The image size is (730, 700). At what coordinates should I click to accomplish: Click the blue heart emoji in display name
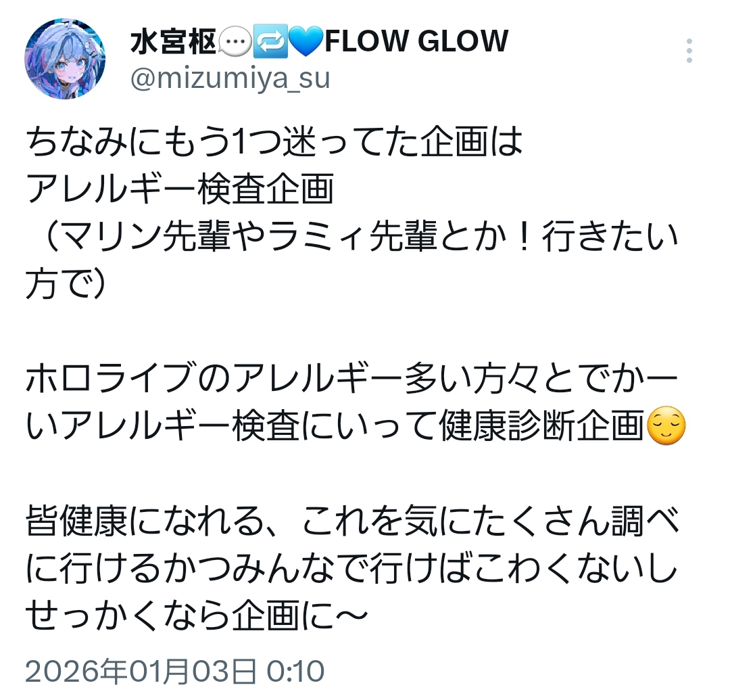point(306,41)
